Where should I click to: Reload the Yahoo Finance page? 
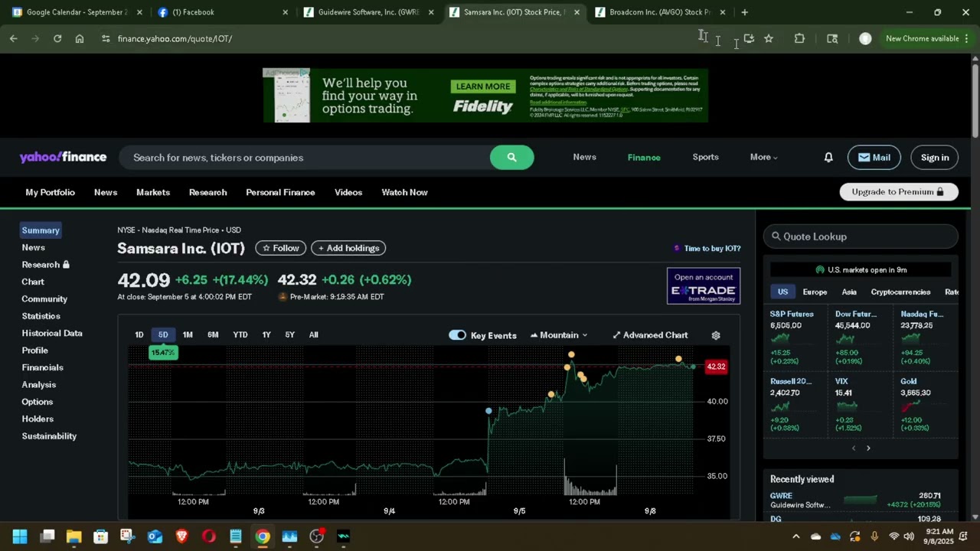57,38
